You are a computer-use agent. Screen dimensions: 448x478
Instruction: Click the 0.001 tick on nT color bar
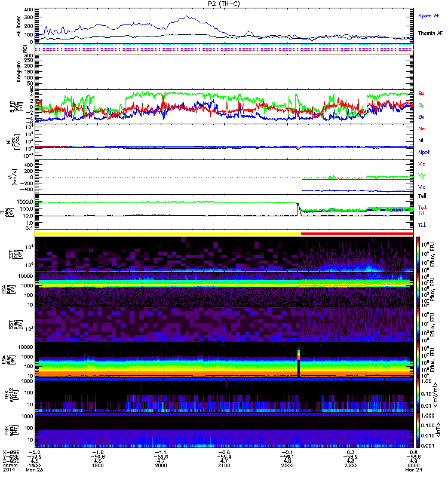[x=427, y=446]
